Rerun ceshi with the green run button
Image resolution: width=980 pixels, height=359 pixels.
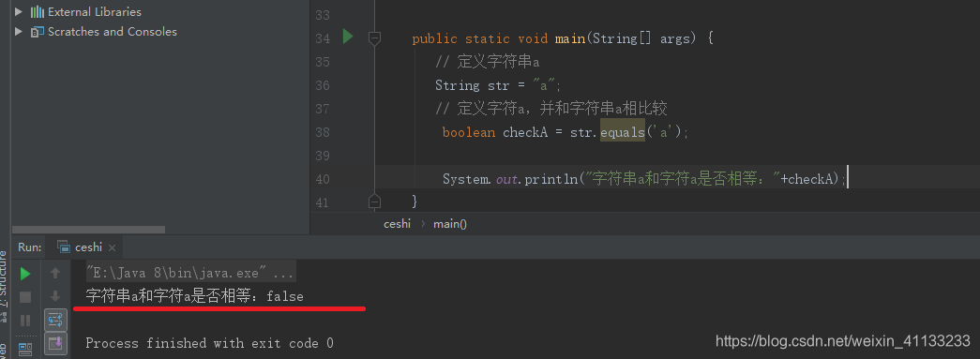pos(25,274)
